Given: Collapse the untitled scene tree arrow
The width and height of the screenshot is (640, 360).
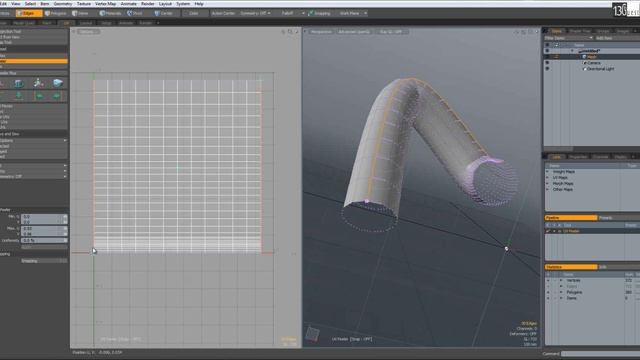Looking at the screenshot, I should pos(572,51).
